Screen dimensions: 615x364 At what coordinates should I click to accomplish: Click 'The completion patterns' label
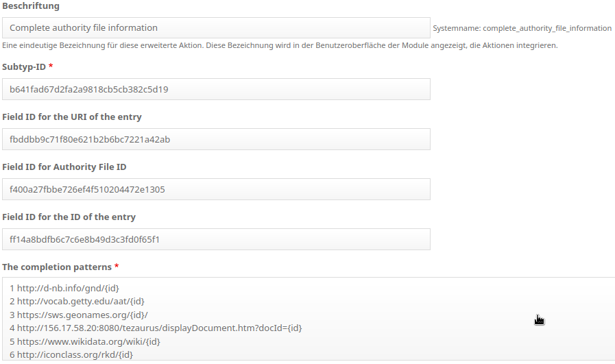coord(57,267)
